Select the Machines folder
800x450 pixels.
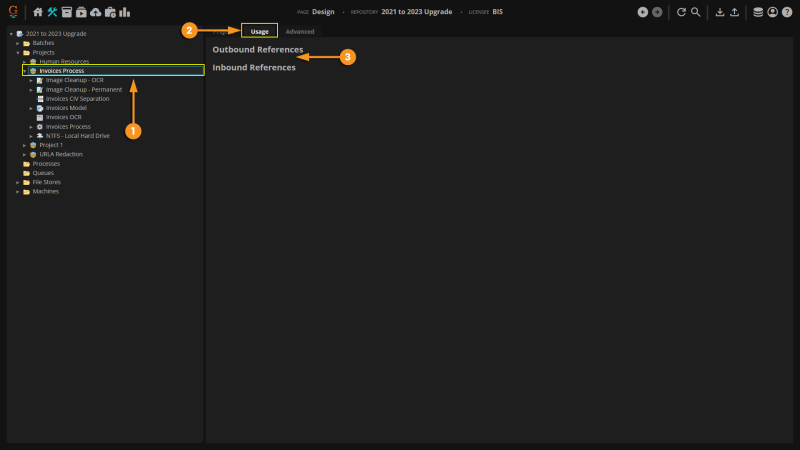coord(45,191)
